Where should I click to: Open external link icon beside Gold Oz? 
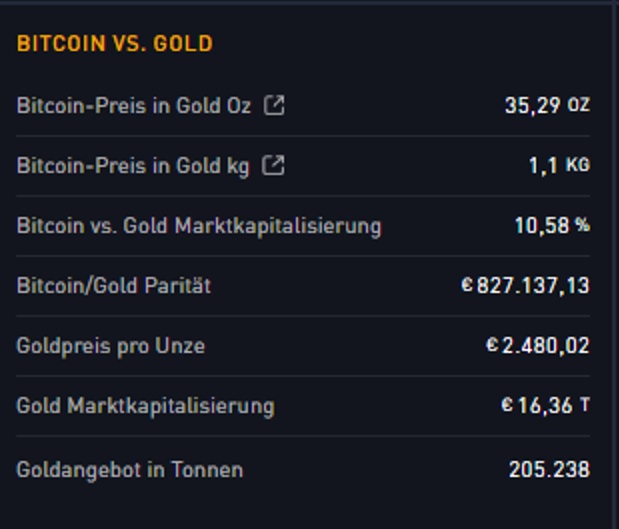coord(274,105)
